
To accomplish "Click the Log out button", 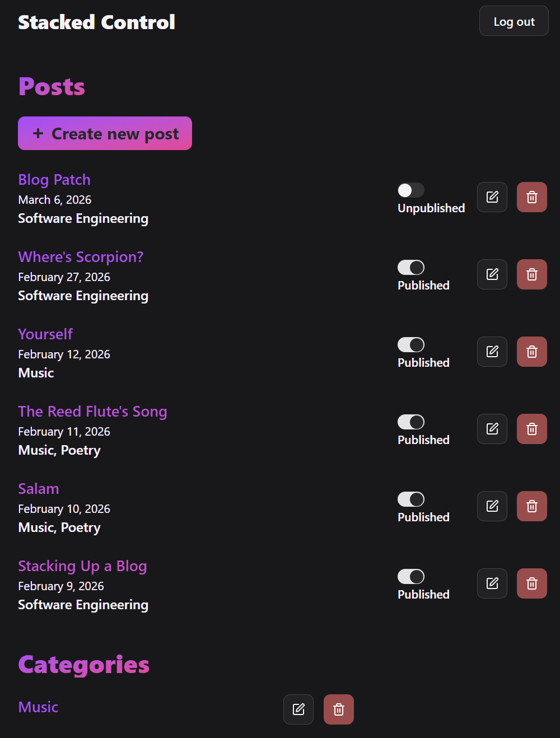I will click(x=514, y=21).
